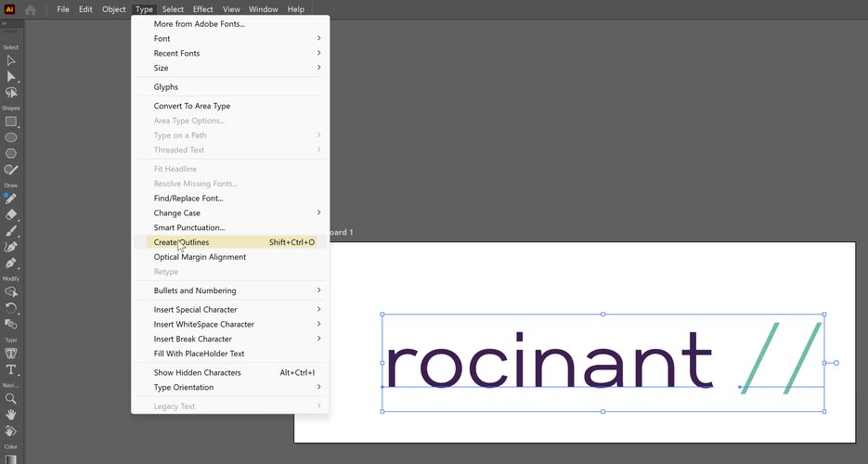Expand the Change Case submenu
This screenshot has height=464, width=868.
click(230, 213)
